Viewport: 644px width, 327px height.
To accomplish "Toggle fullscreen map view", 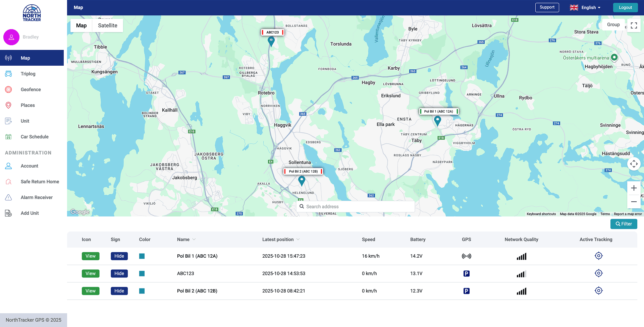I will [634, 25].
